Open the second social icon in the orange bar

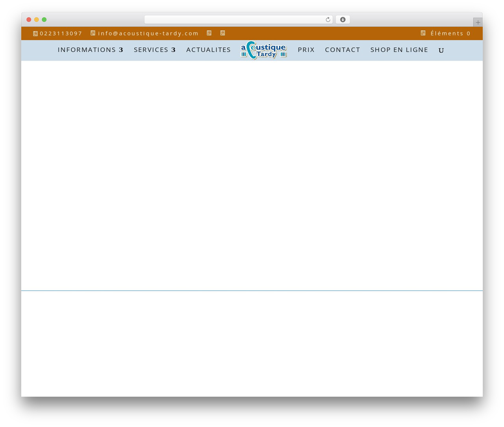pyautogui.click(x=222, y=33)
